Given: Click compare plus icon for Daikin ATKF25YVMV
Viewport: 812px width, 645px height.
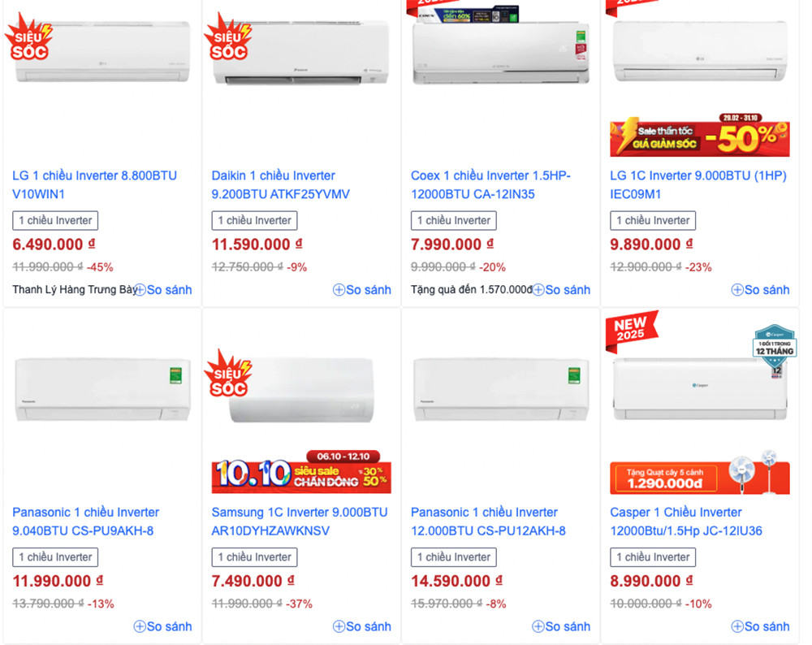Looking at the screenshot, I should 339,290.
